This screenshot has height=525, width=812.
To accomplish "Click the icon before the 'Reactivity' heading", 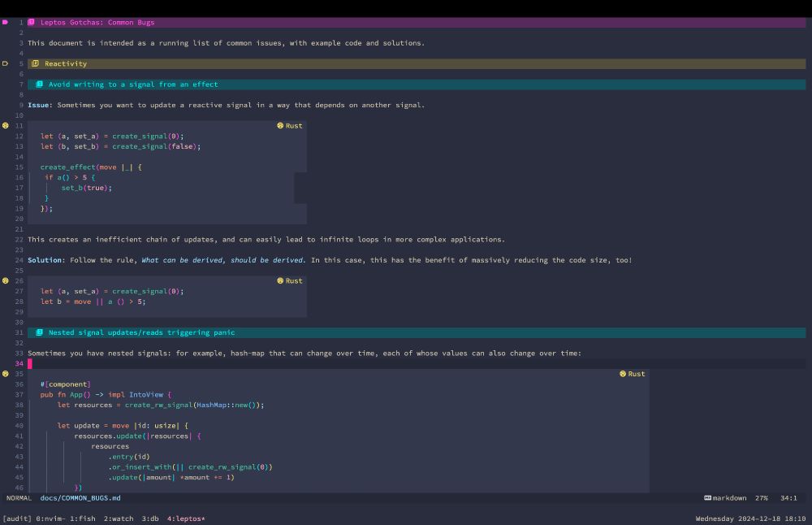I will point(35,63).
